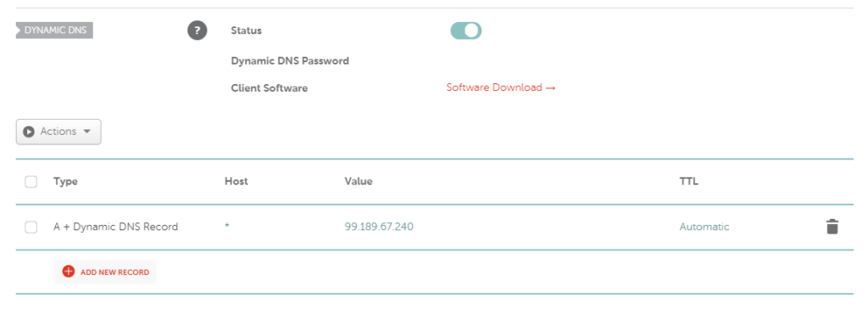The image size is (868, 309).
Task: Click the Host column header
Action: 236,182
